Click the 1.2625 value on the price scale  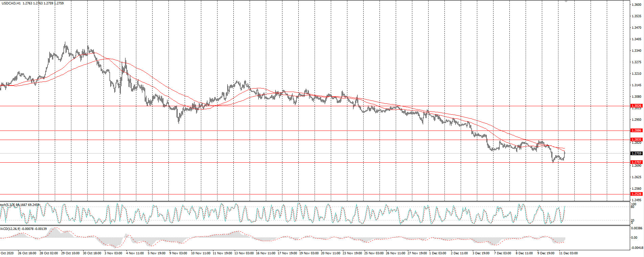pos(637,177)
